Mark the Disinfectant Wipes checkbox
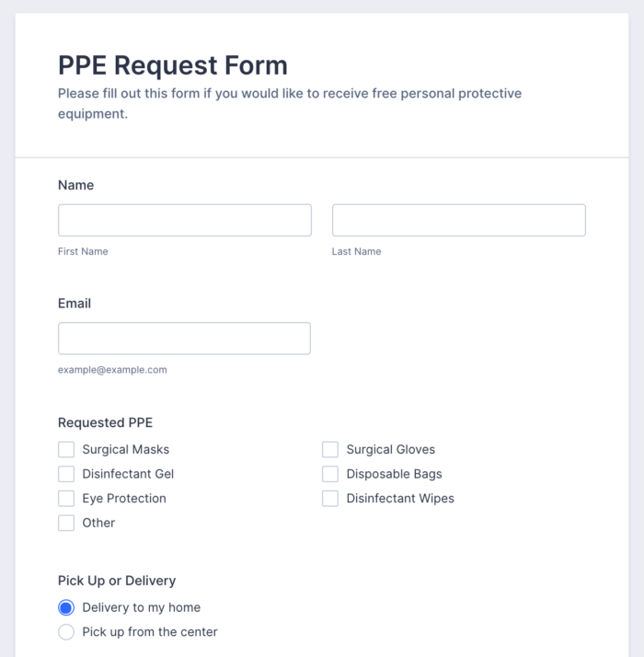 pos(330,499)
